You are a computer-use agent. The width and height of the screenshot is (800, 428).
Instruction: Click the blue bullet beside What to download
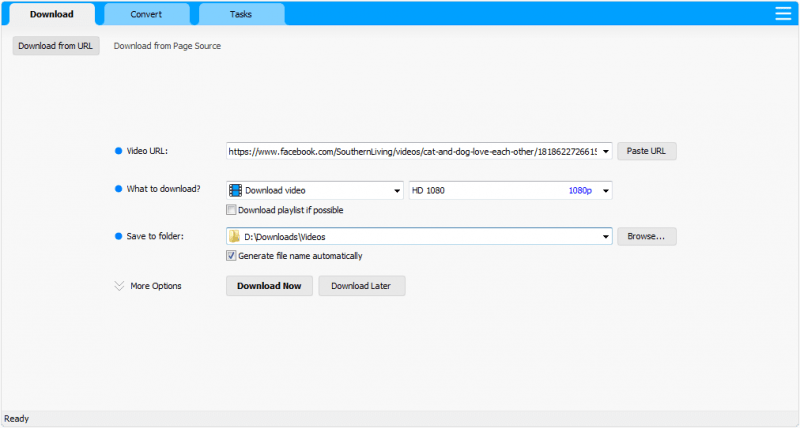[118, 189]
